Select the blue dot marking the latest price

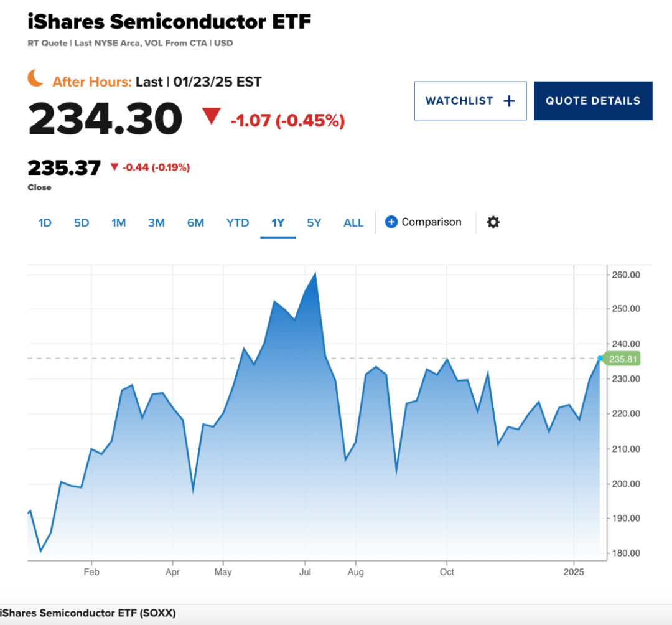pos(599,359)
